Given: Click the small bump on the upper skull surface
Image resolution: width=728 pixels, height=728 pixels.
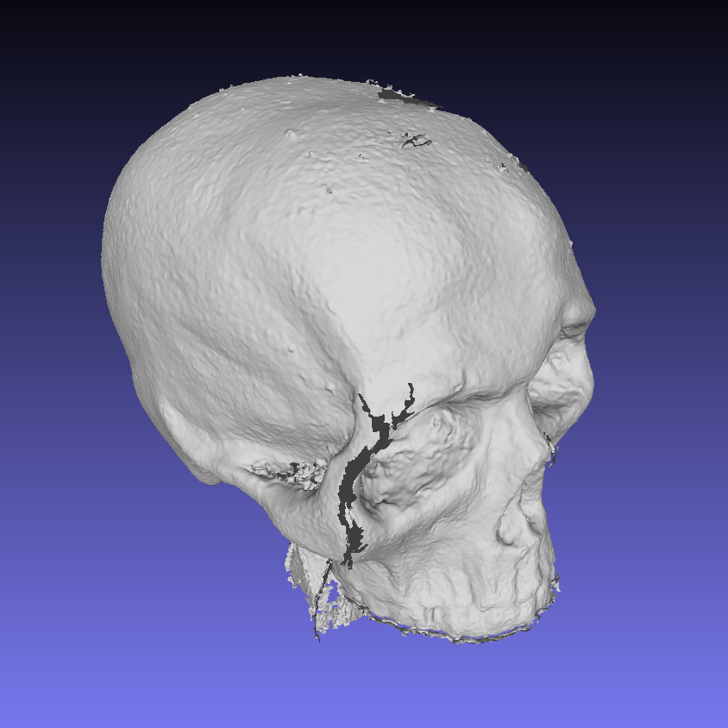Looking at the screenshot, I should (292, 135).
